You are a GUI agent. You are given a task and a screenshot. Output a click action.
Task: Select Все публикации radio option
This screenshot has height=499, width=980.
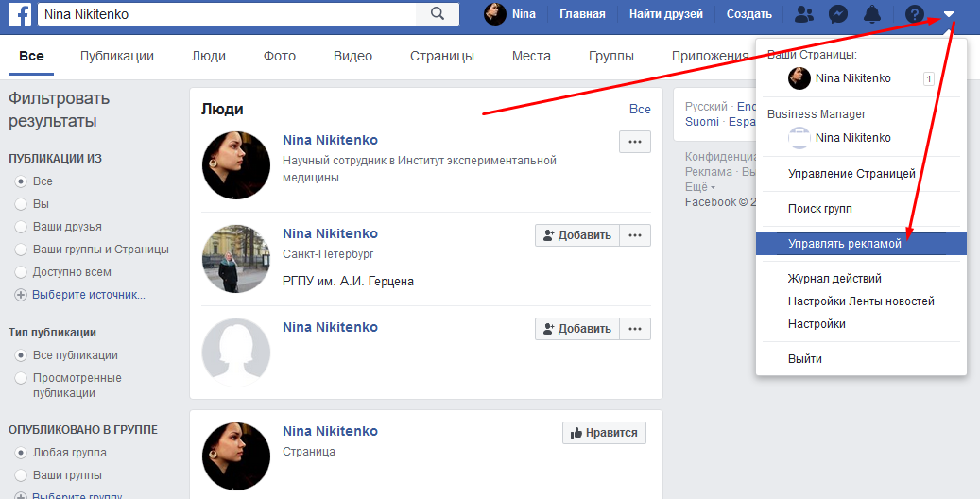coord(21,355)
